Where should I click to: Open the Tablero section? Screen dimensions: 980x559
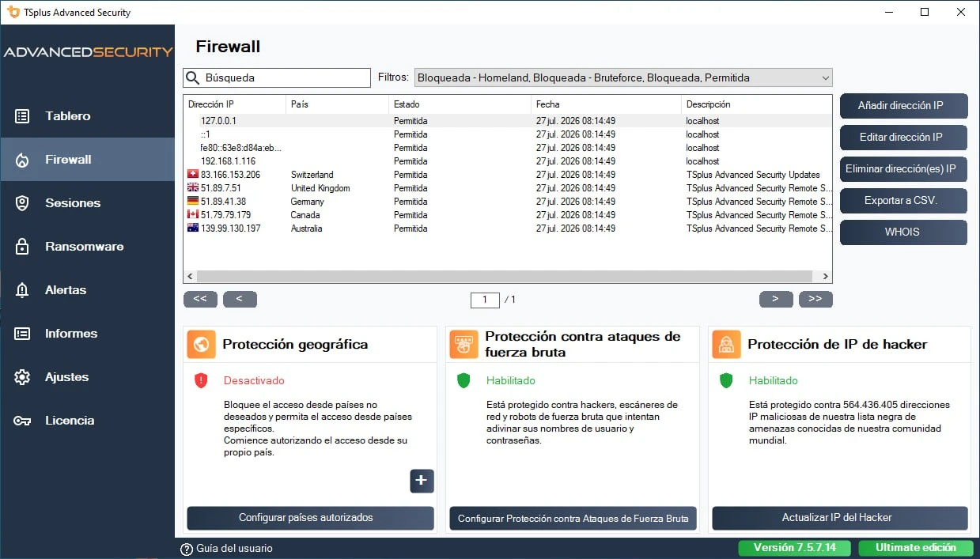tap(87, 116)
